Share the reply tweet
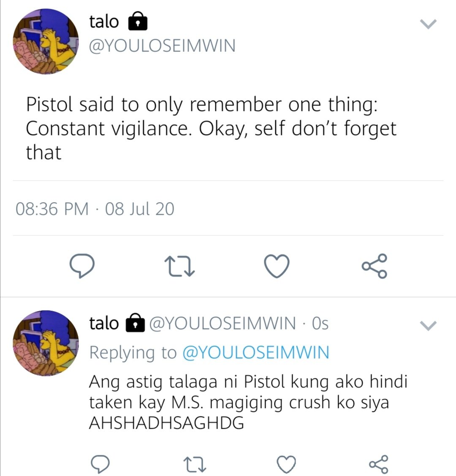 (379, 464)
